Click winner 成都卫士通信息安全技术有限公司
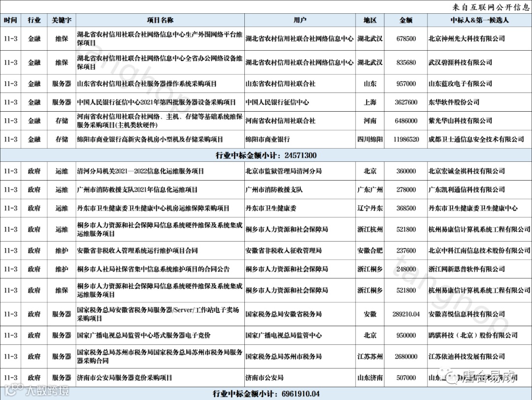The width and height of the screenshot is (532, 400). pos(476,139)
